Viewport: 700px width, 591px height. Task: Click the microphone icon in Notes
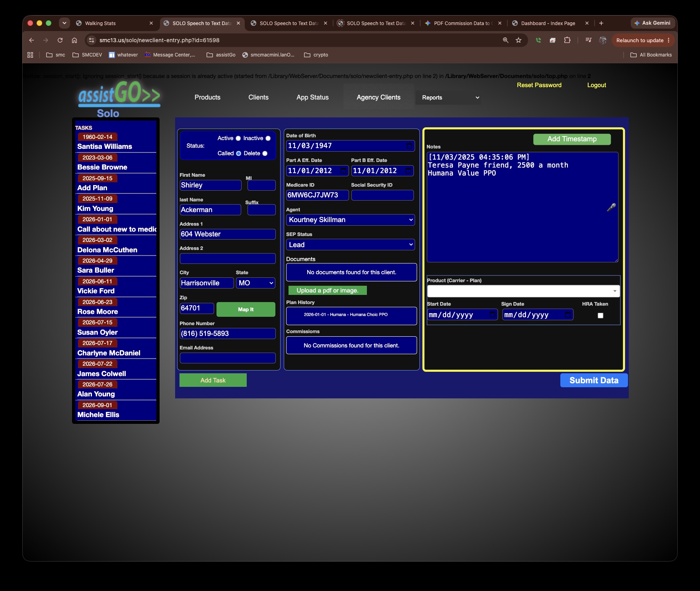point(611,207)
